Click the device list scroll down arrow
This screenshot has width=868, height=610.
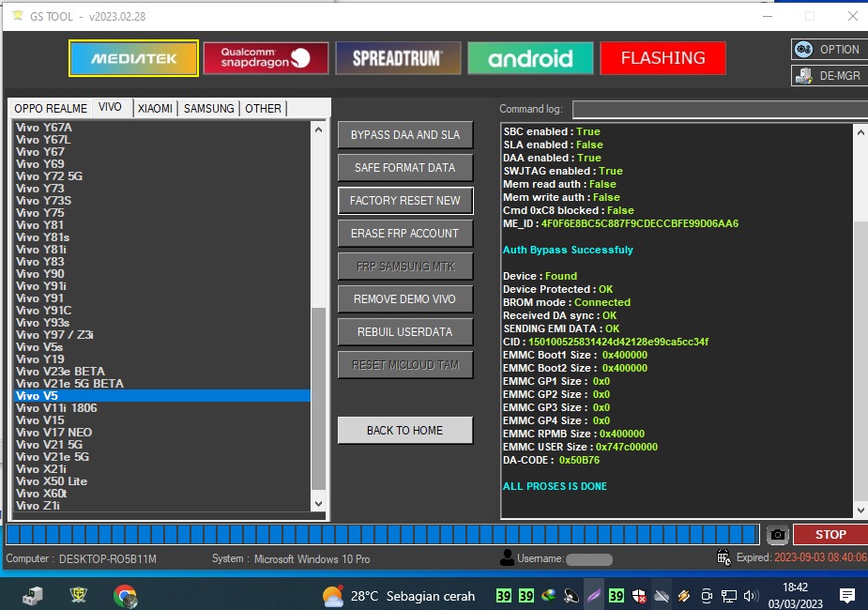(318, 504)
